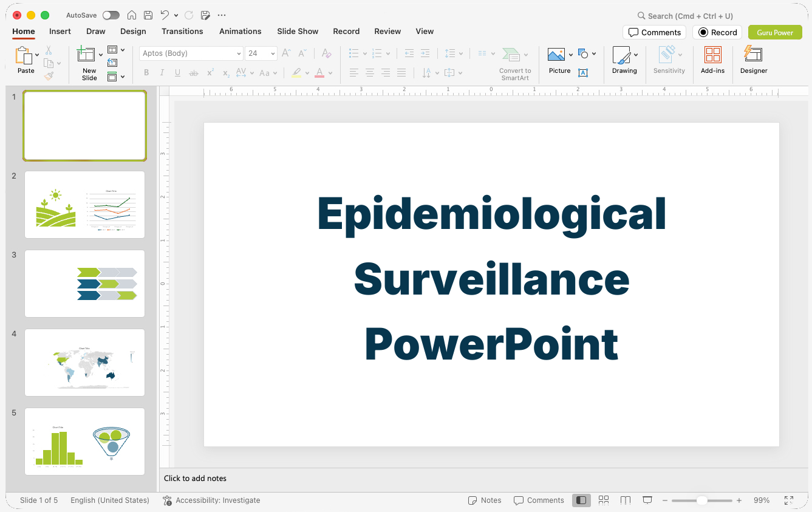Open the Drawing tools button
This screenshot has height=512, width=812.
tap(624, 61)
